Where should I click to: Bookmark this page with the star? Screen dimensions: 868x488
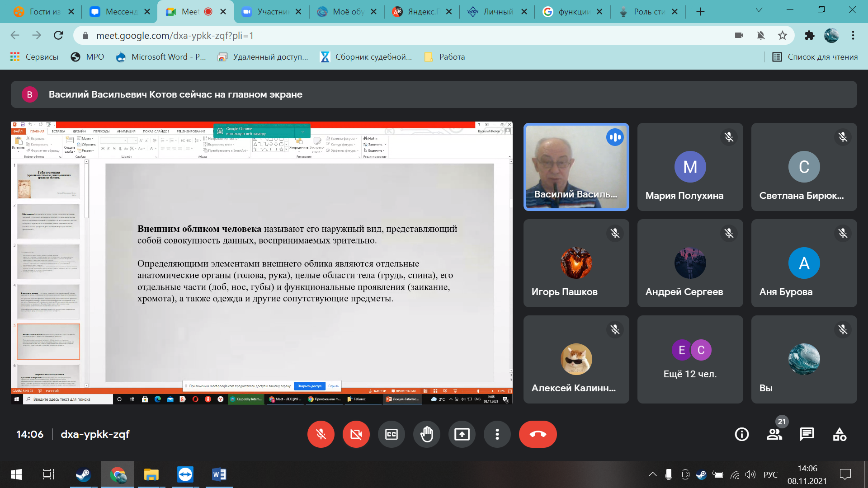(x=783, y=35)
